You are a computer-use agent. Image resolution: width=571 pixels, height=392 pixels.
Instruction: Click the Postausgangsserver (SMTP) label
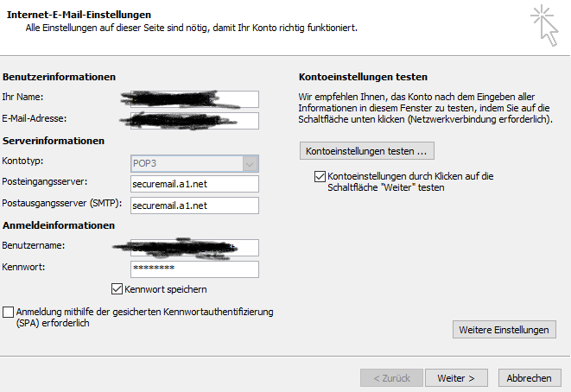coord(62,203)
